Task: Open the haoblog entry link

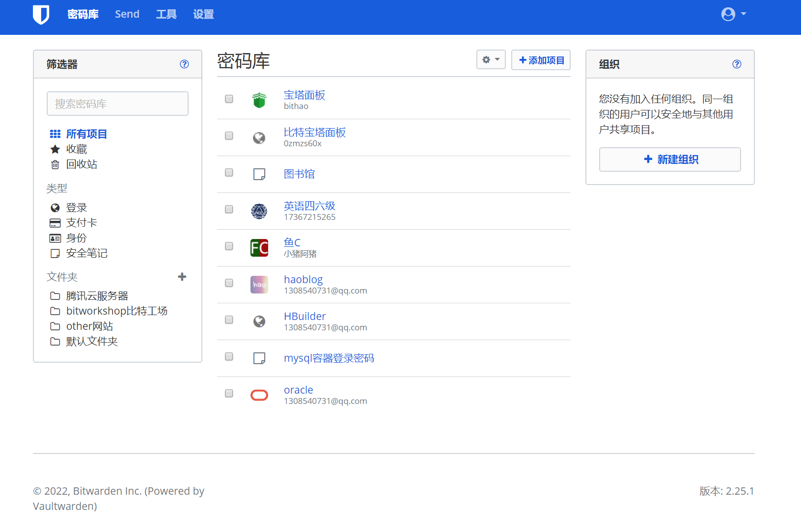Action: point(304,279)
